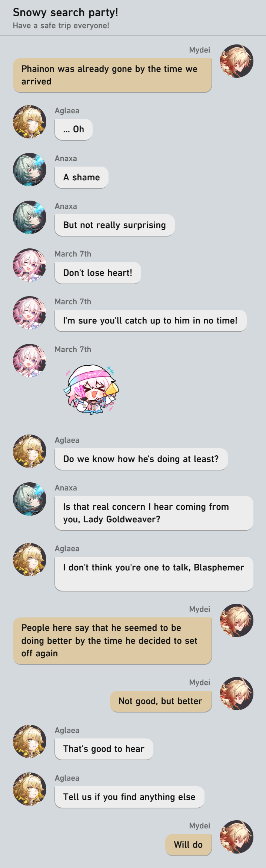Tap the March 7th sender name above the sticker
The height and width of the screenshot is (868, 266).
click(x=73, y=349)
